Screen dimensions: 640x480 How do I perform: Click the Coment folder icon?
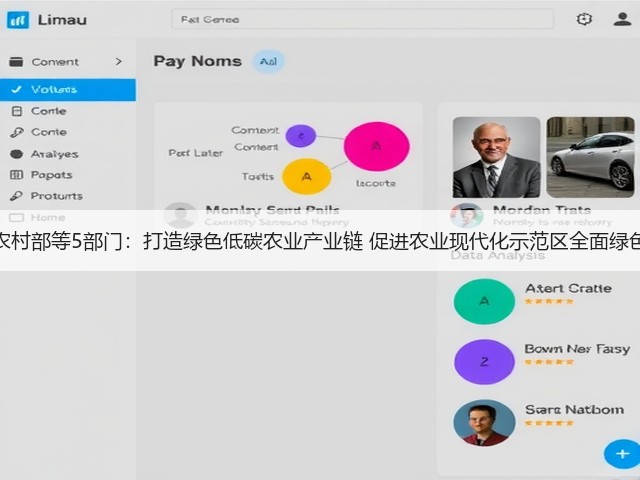(16, 62)
